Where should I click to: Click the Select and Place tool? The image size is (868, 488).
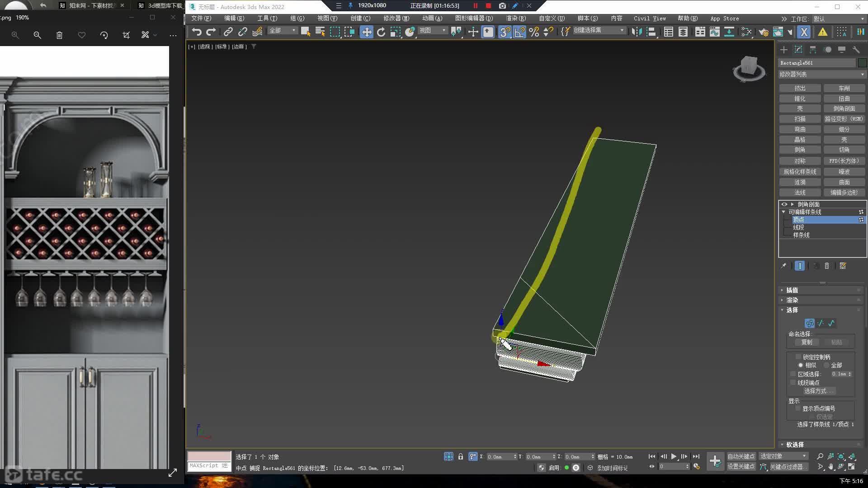[410, 32]
